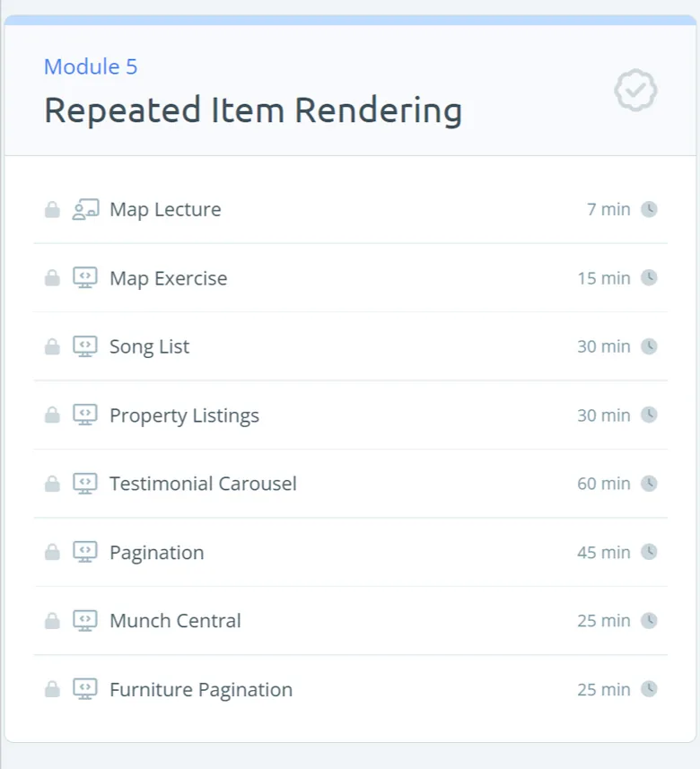Click the code monitor icon for Munch Central
The image size is (700, 769).
[85, 620]
